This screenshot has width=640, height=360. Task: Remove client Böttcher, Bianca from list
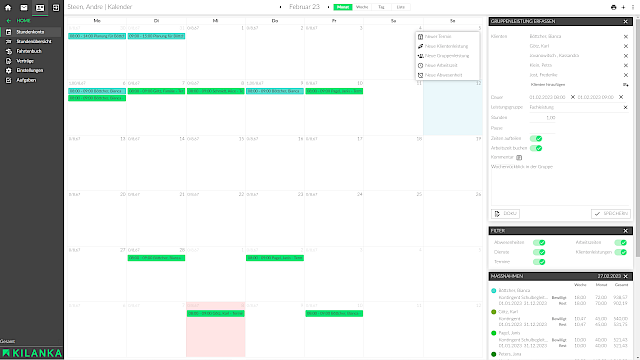click(626, 36)
